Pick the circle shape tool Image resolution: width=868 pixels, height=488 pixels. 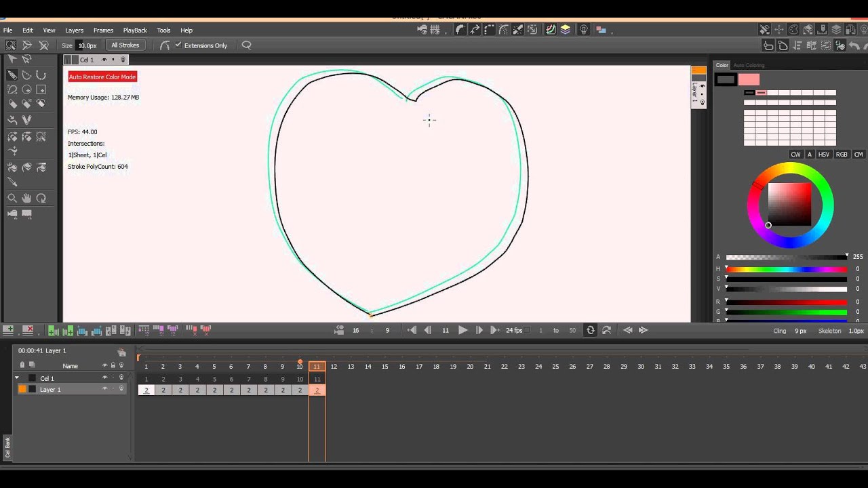[26, 89]
